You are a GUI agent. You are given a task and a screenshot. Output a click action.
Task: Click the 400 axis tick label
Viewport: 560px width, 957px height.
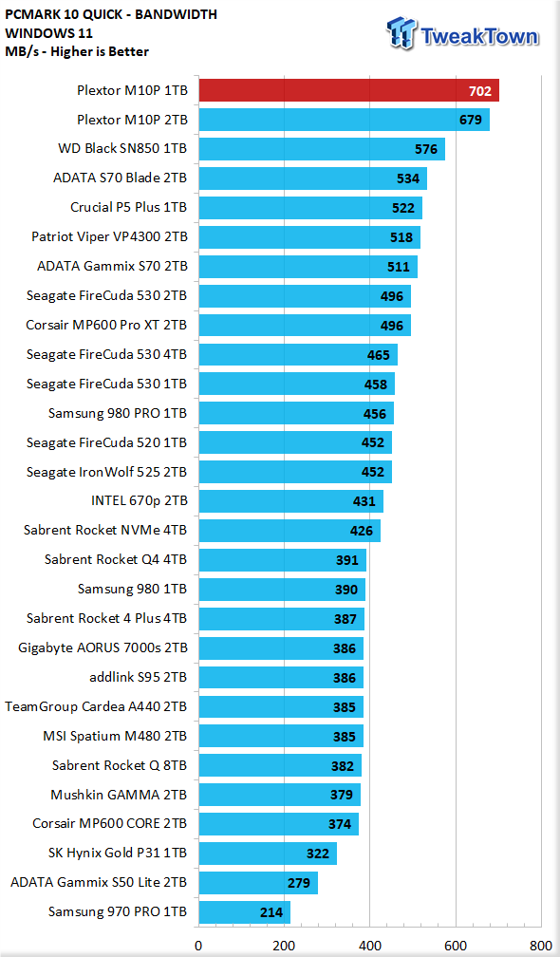369,946
